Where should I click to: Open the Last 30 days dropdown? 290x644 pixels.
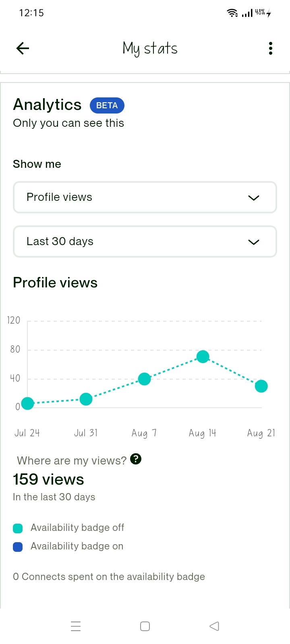tap(145, 242)
